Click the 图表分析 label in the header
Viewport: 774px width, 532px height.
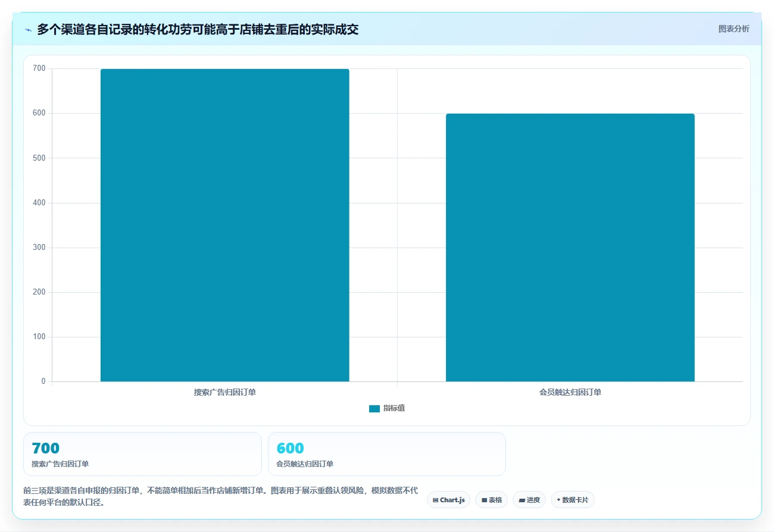[734, 29]
